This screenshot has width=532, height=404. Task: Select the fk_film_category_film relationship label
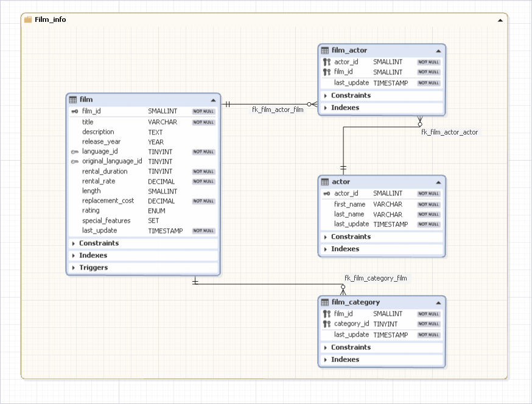point(376,277)
